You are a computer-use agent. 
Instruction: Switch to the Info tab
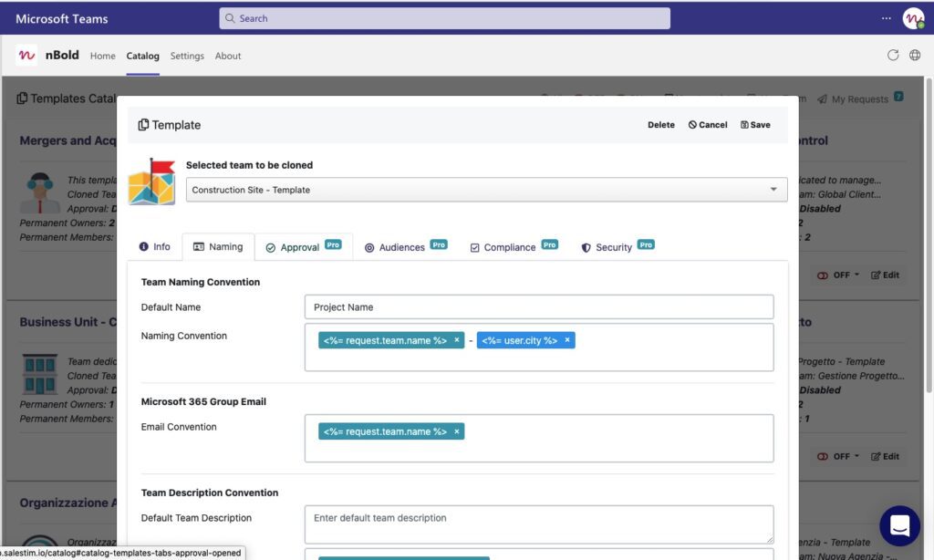[x=154, y=246]
